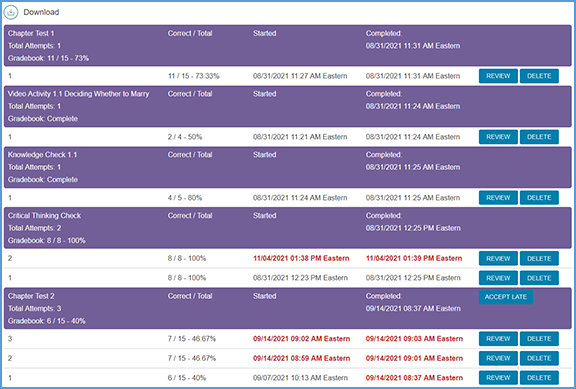Review Critical Thinking Check attempt 1
This screenshot has width=576, height=389.
coord(498,278)
